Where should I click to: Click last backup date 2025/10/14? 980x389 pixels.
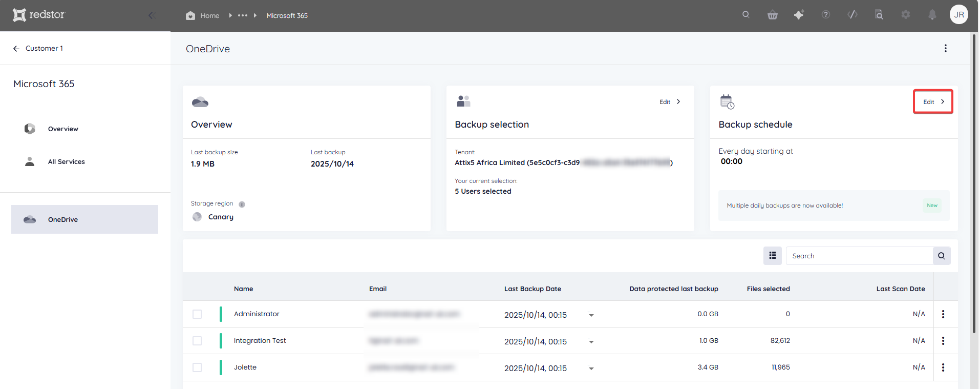(332, 164)
